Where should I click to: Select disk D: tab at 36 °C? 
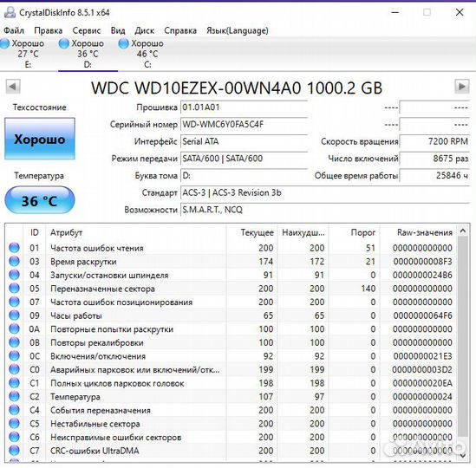88,54
